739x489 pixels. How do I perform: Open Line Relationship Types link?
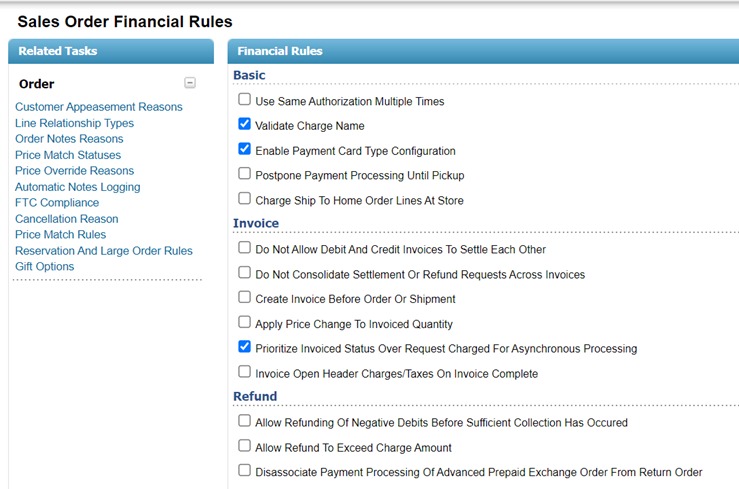[x=74, y=123]
